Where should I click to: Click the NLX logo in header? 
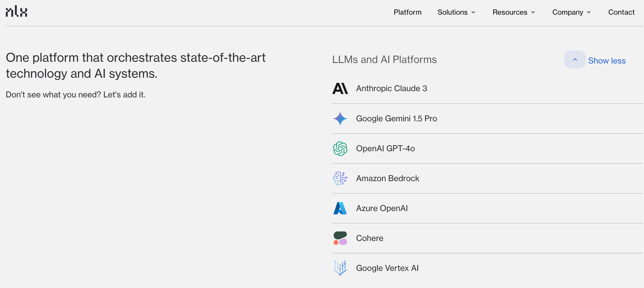pyautogui.click(x=16, y=12)
